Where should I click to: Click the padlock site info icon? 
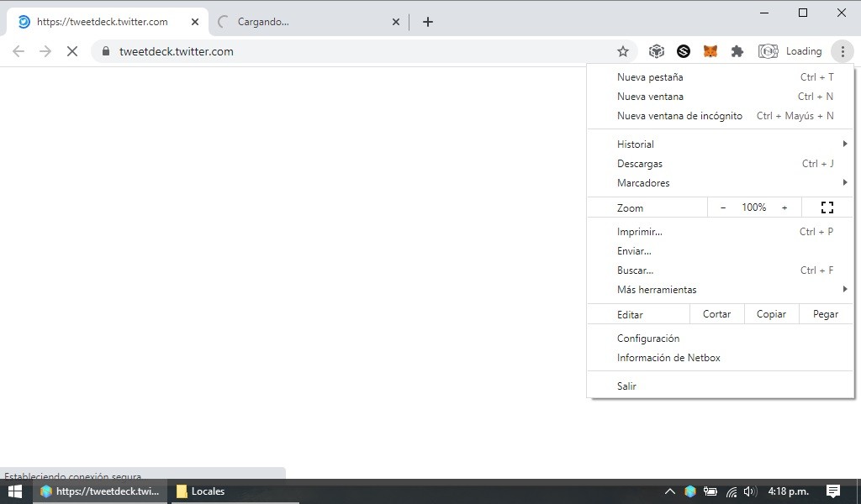(106, 51)
